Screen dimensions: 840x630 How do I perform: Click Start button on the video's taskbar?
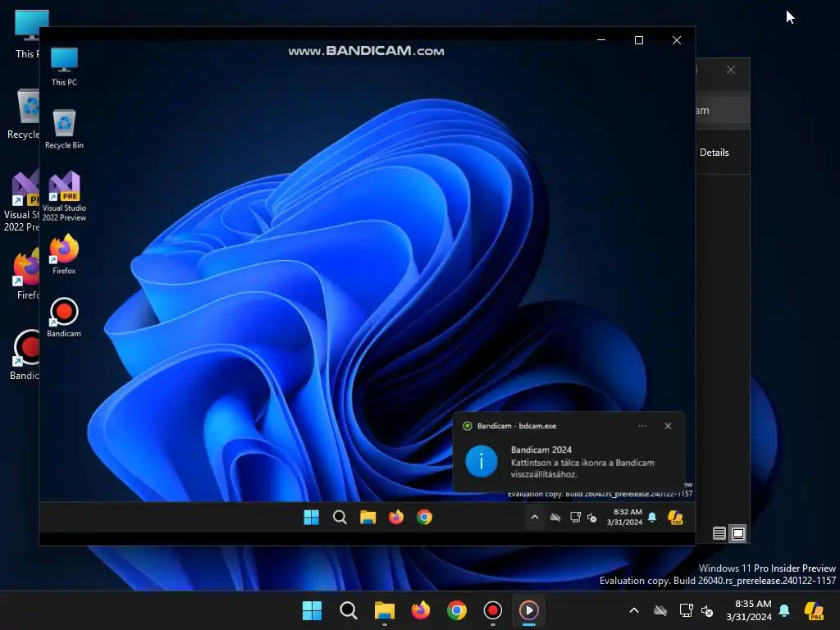tap(311, 517)
